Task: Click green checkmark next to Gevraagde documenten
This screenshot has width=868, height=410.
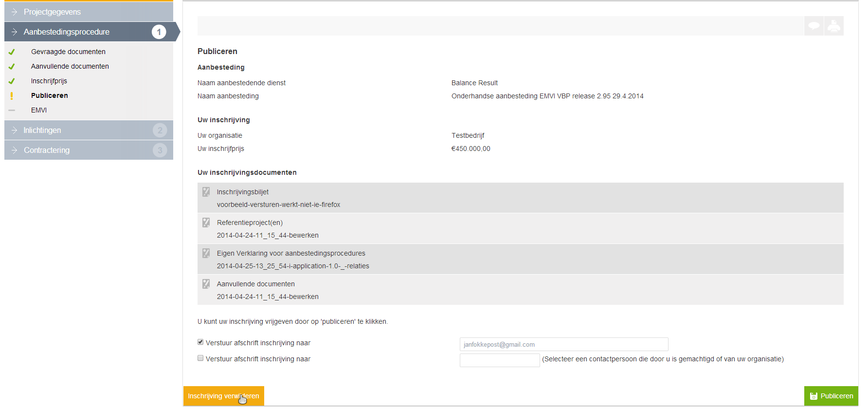Action: (x=12, y=52)
